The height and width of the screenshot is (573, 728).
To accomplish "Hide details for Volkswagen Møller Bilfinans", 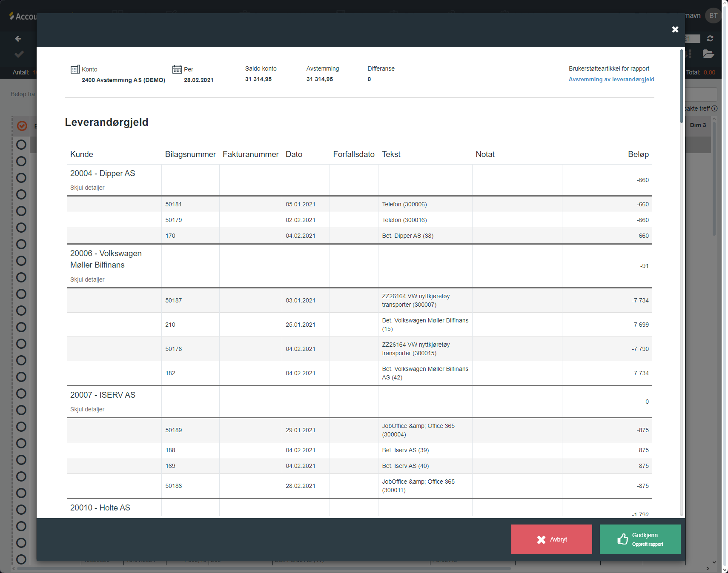I will click(x=87, y=279).
